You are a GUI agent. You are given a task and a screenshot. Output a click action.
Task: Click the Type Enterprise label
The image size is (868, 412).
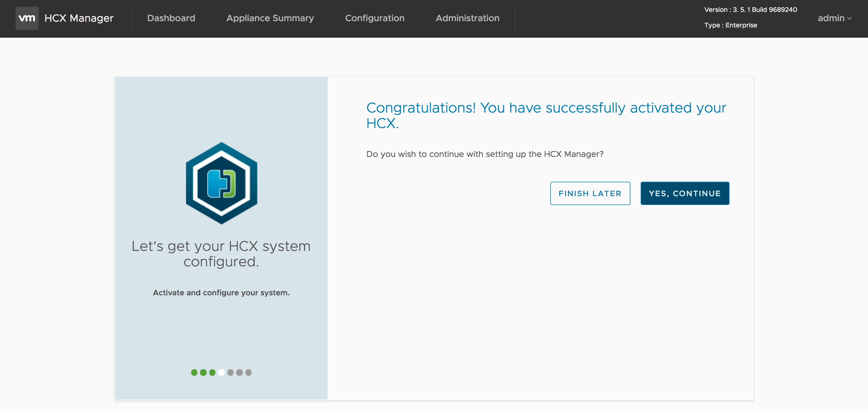tap(730, 25)
